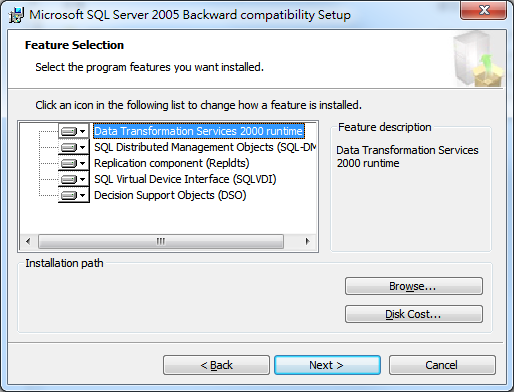This screenshot has width=514, height=392.
Task: Click drive icon next to Replication component
Action: (74, 163)
